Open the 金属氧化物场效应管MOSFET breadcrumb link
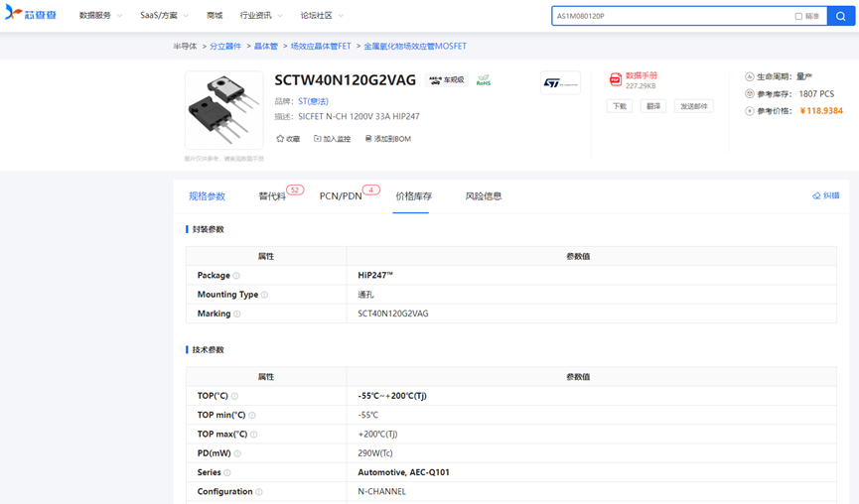This screenshot has height=504, width=859. point(415,47)
